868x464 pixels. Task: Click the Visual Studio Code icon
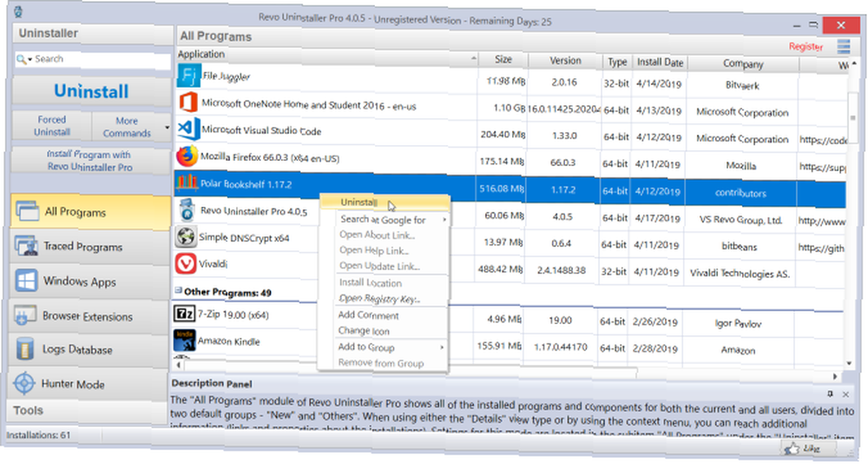pyautogui.click(x=188, y=129)
